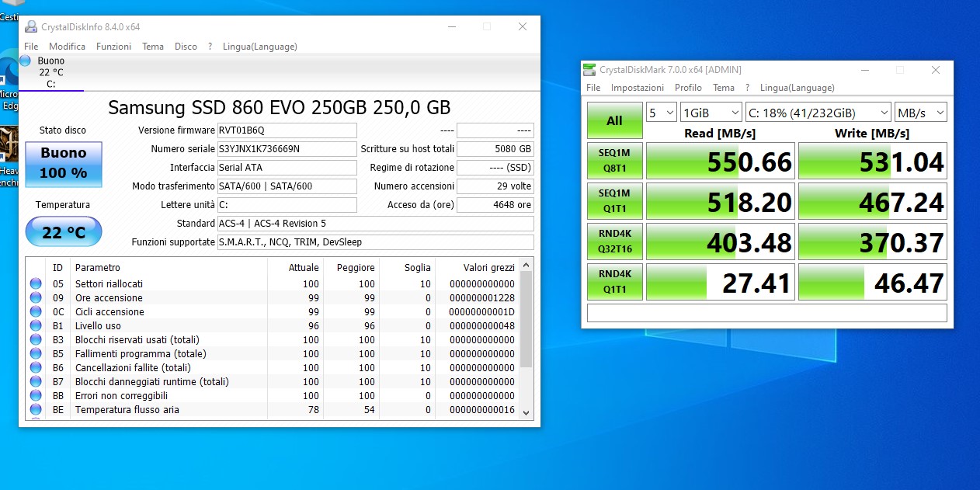Click the Numero accensioni value 29 volte
Image resolution: width=980 pixels, height=490 pixels.
pos(495,186)
